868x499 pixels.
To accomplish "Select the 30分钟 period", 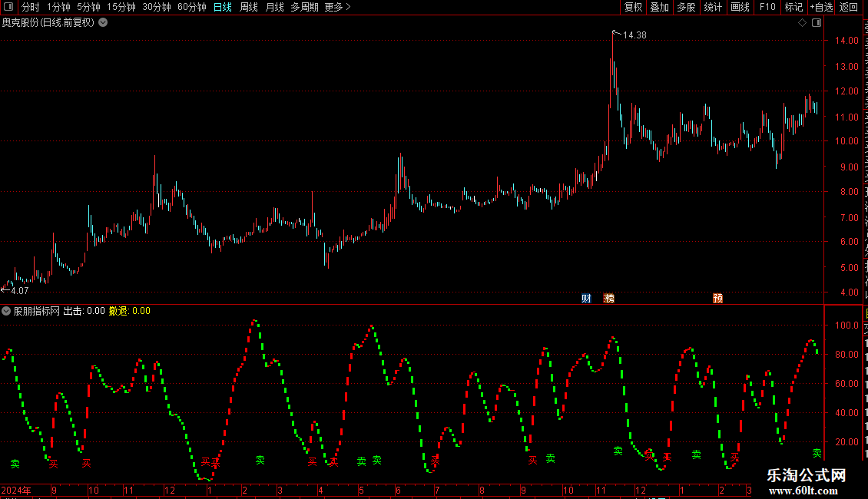I will point(157,7).
